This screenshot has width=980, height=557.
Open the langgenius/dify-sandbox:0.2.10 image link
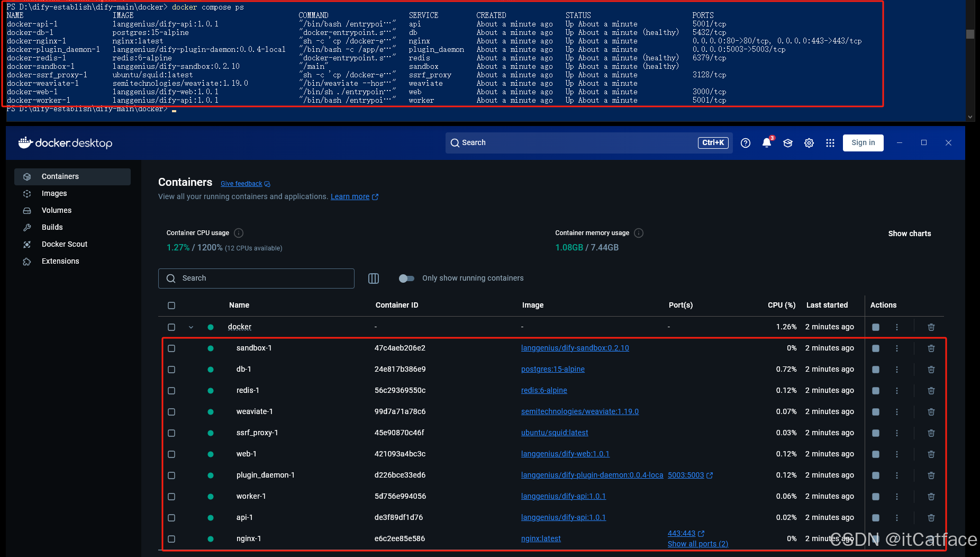(x=575, y=348)
